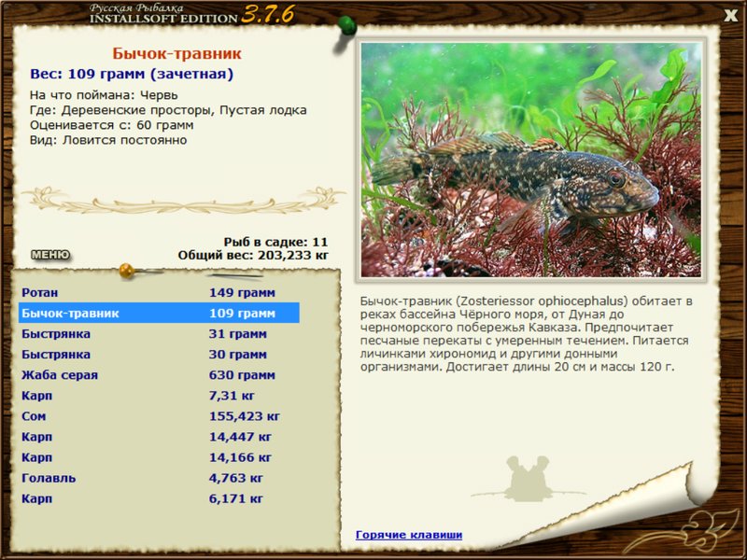
Task: Click the 'Оценивается с: 60 грамм' line
Action: coord(111,125)
